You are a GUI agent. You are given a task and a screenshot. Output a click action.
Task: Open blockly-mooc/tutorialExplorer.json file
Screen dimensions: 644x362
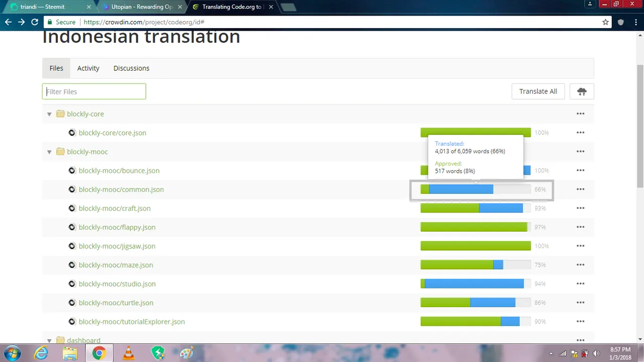(x=132, y=322)
